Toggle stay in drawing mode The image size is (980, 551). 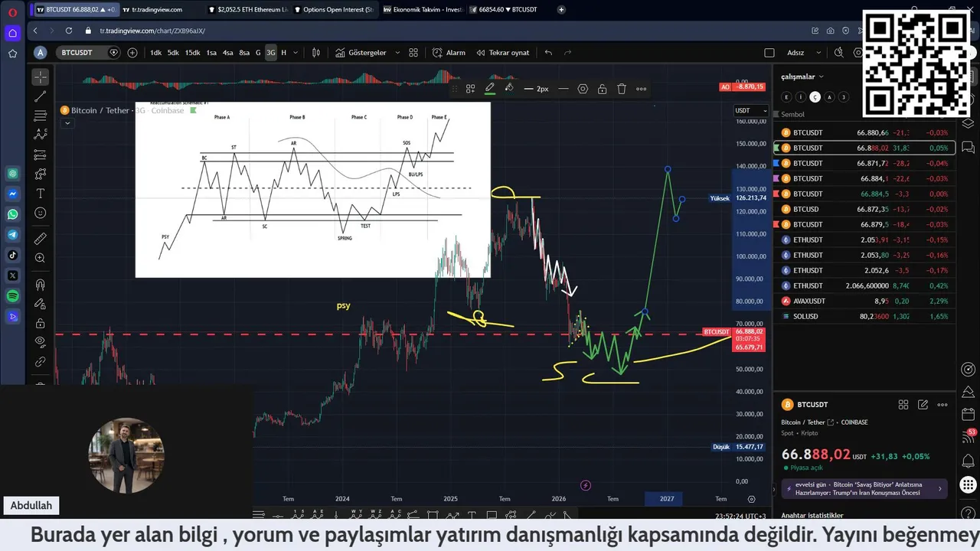click(x=41, y=304)
